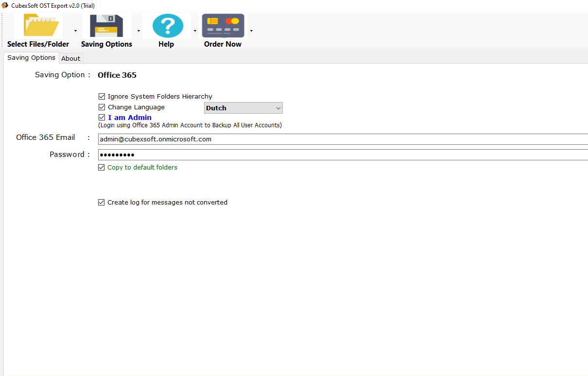588x376 pixels.
Task: Open the Dutch language combo box
Action: [x=243, y=108]
